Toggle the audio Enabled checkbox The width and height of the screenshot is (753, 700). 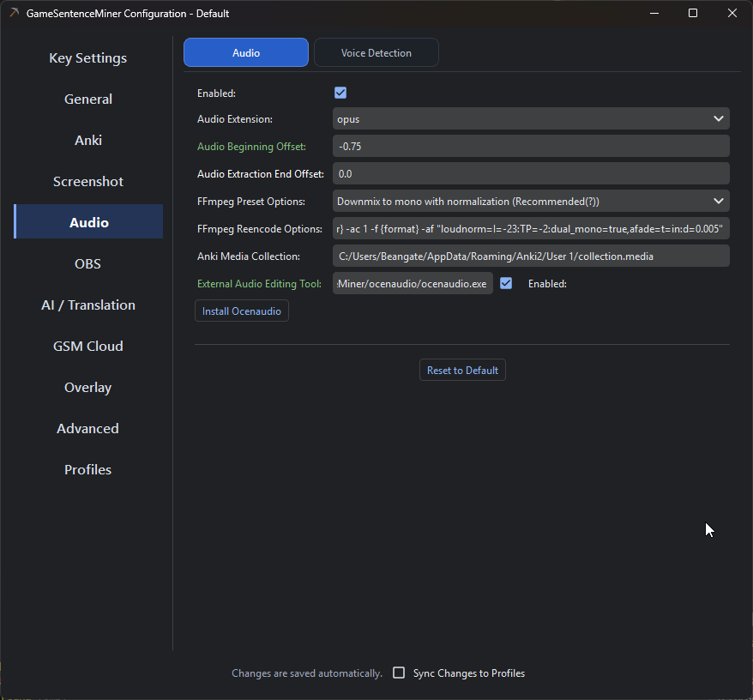coord(340,93)
